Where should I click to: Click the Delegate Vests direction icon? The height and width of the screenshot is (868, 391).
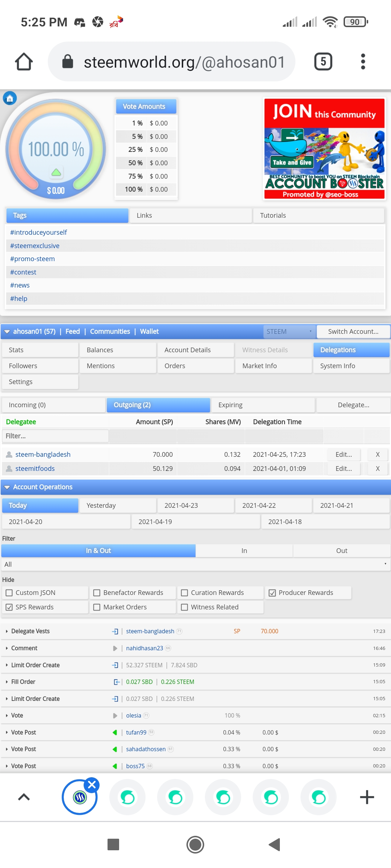[x=115, y=631]
